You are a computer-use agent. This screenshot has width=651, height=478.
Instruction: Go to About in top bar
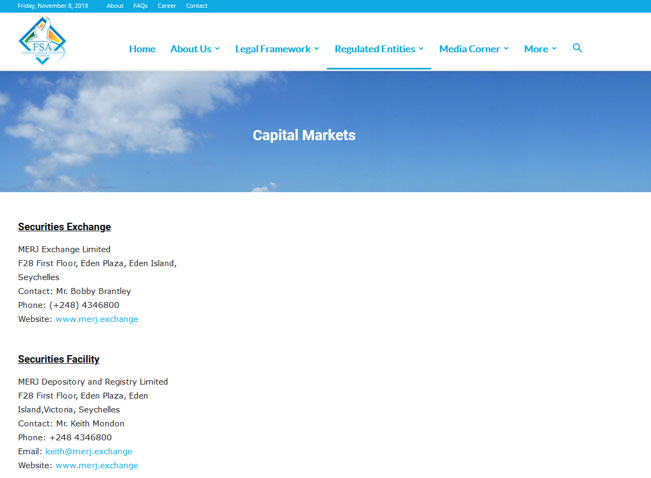pos(115,6)
